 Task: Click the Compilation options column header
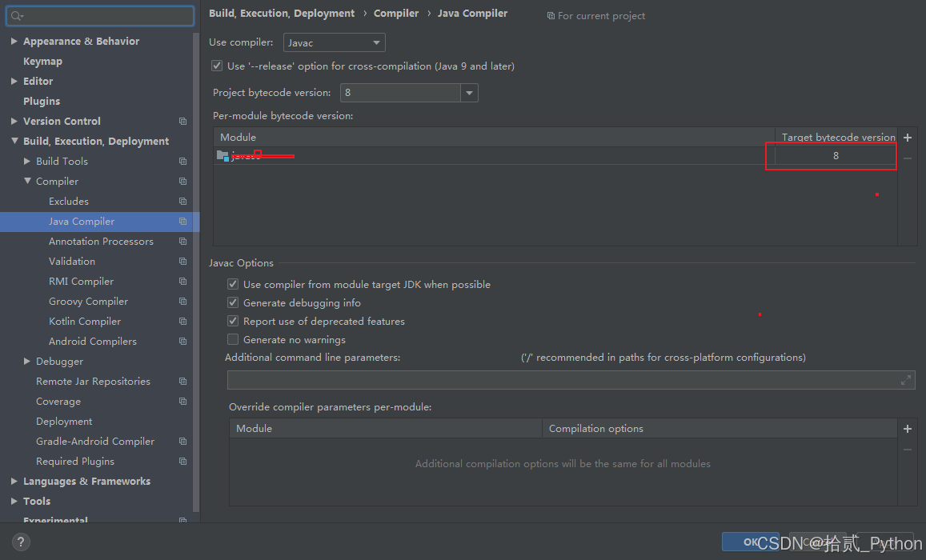click(x=720, y=429)
